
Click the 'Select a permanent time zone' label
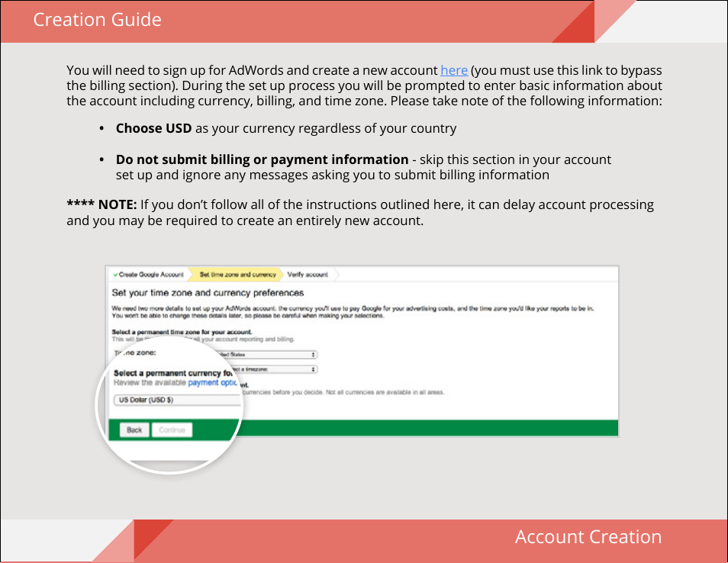tap(182, 333)
